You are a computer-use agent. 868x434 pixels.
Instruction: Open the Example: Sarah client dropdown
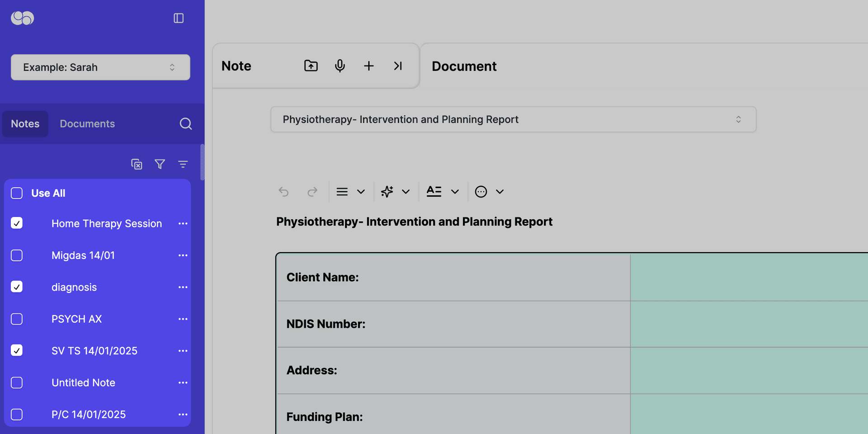(x=100, y=67)
